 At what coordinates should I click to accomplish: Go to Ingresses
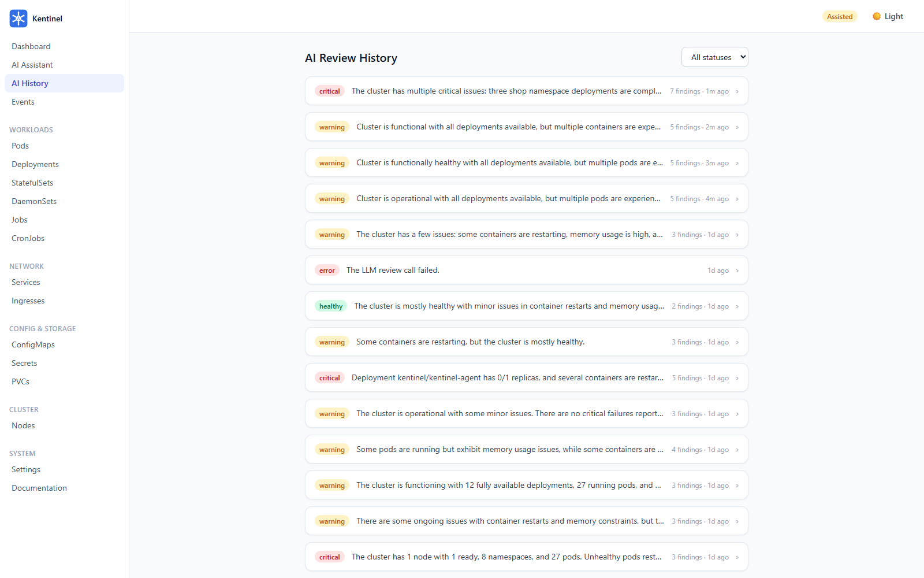pos(64,301)
